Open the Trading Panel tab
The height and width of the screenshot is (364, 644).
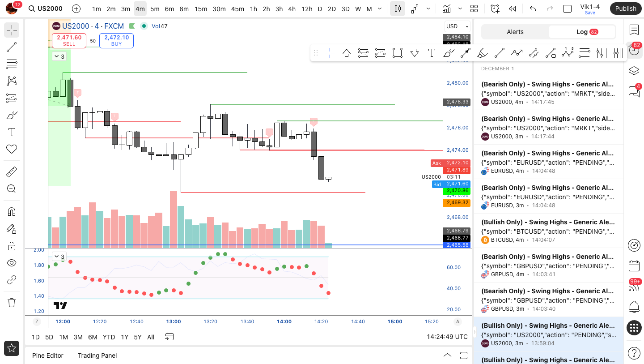(97, 355)
